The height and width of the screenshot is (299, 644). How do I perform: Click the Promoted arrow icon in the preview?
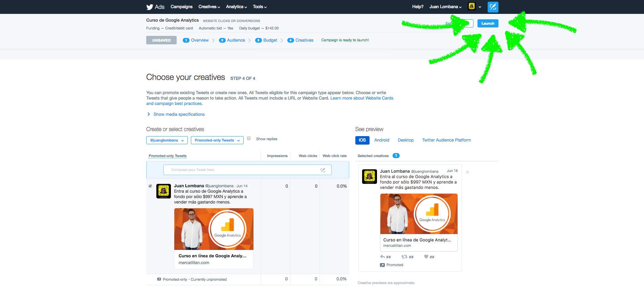pos(382,265)
